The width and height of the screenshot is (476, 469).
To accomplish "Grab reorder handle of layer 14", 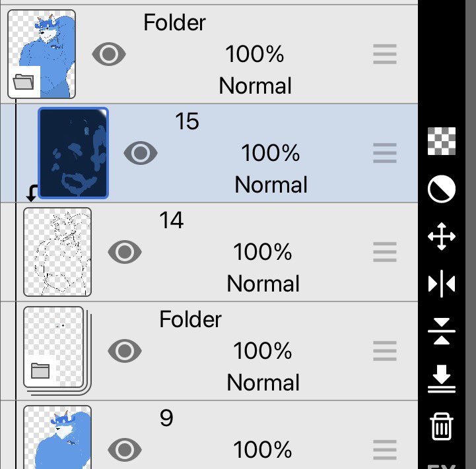I will point(385,252).
